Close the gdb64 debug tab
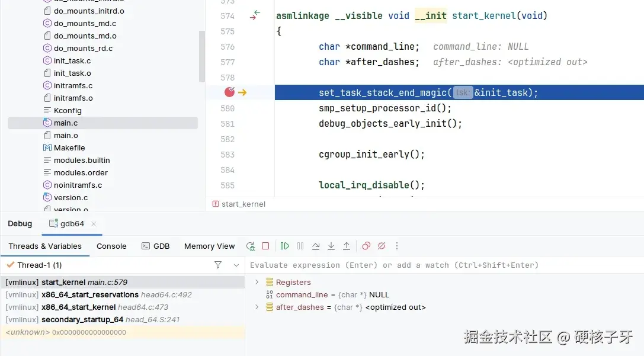Image resolution: width=644 pixels, height=356 pixels. coord(94,224)
